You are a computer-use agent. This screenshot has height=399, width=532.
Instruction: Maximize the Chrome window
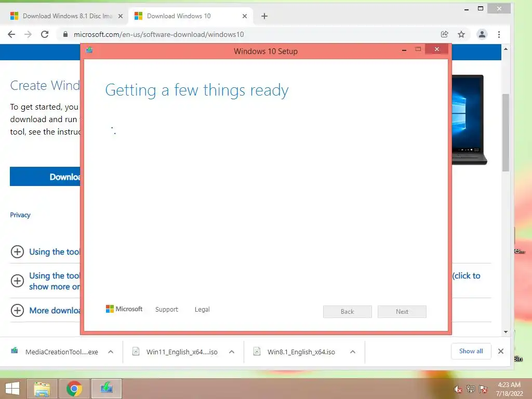(x=481, y=8)
